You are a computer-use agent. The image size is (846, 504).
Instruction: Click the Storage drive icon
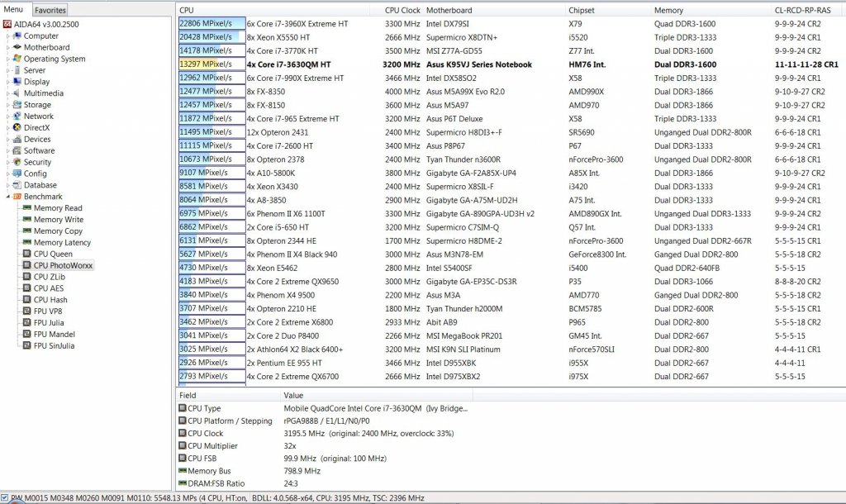(x=17, y=104)
